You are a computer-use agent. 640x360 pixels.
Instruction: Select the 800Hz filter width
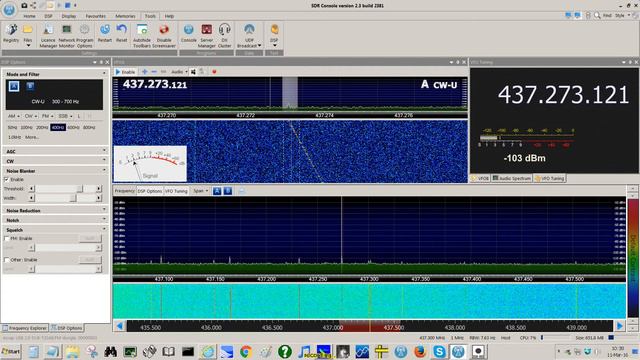click(89, 128)
